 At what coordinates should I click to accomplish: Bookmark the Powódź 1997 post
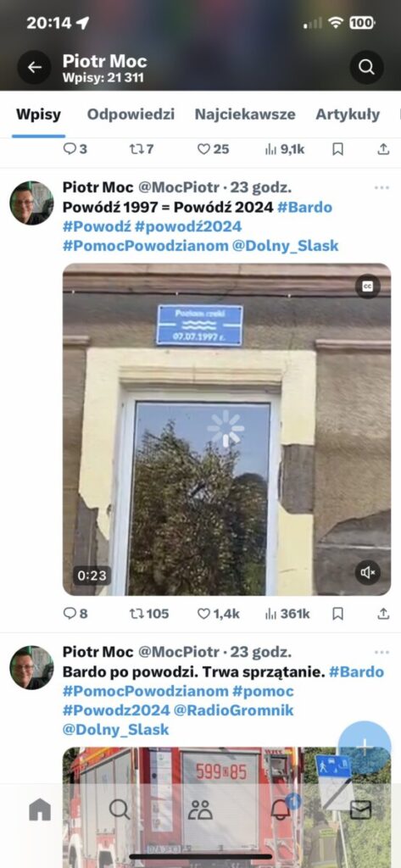(x=338, y=614)
